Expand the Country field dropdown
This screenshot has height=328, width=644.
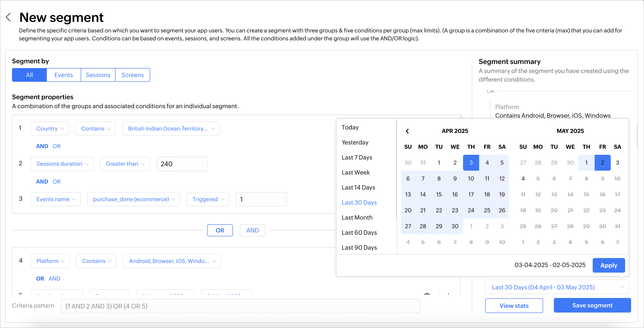(50, 129)
